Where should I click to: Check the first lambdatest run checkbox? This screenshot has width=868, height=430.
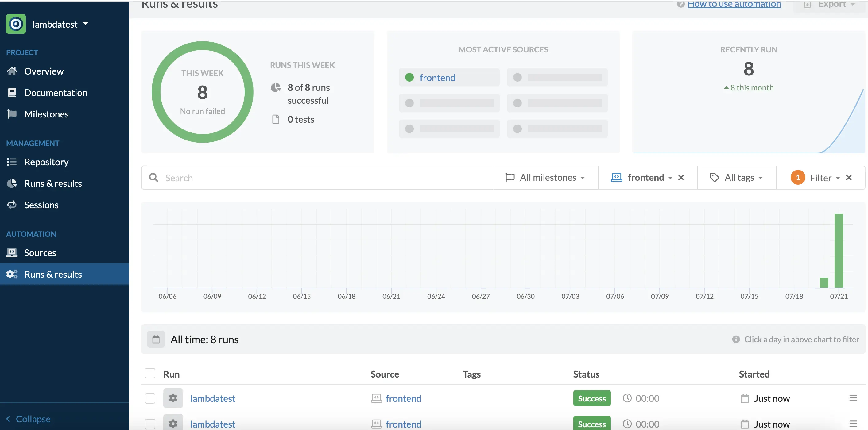pos(150,398)
